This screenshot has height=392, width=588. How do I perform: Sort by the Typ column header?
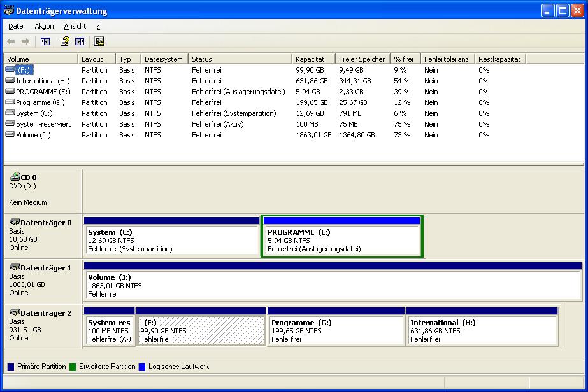tap(128, 59)
